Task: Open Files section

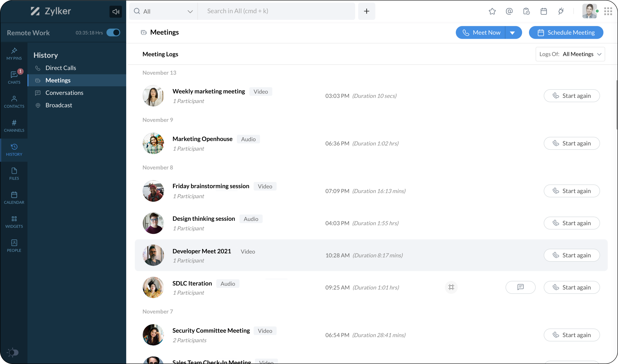Action: point(14,174)
